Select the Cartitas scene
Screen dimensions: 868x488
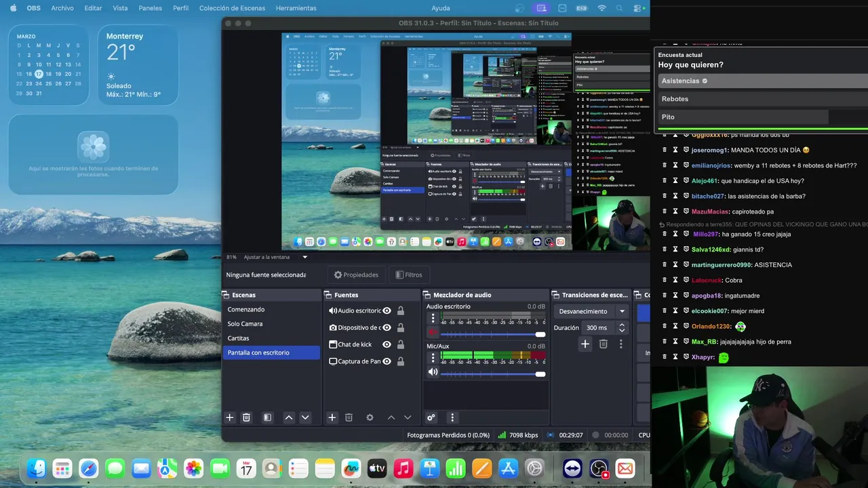(x=271, y=338)
